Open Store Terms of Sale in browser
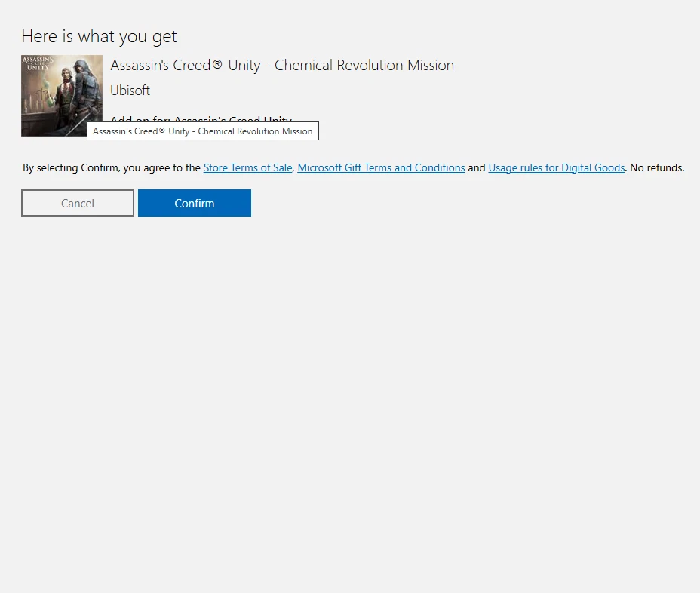 [247, 167]
